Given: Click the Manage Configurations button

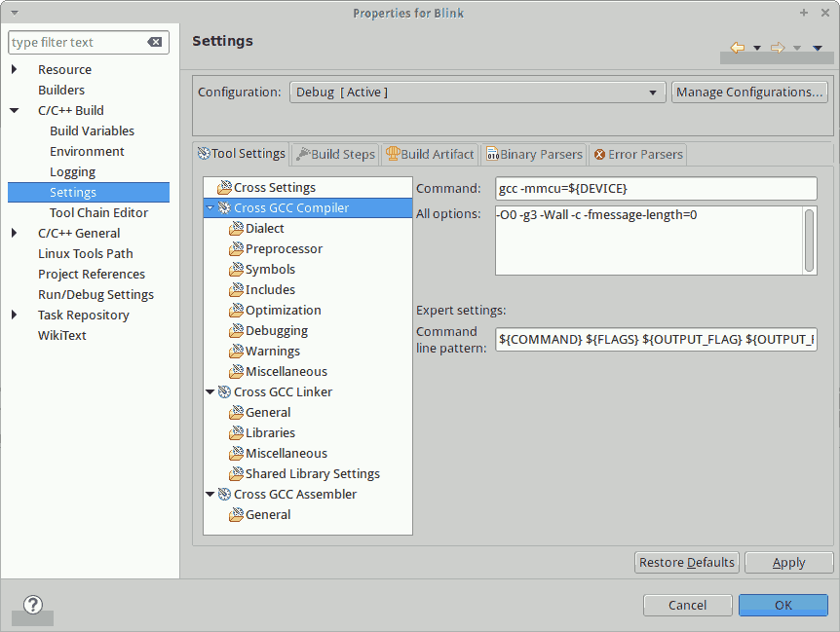Looking at the screenshot, I should coord(749,93).
